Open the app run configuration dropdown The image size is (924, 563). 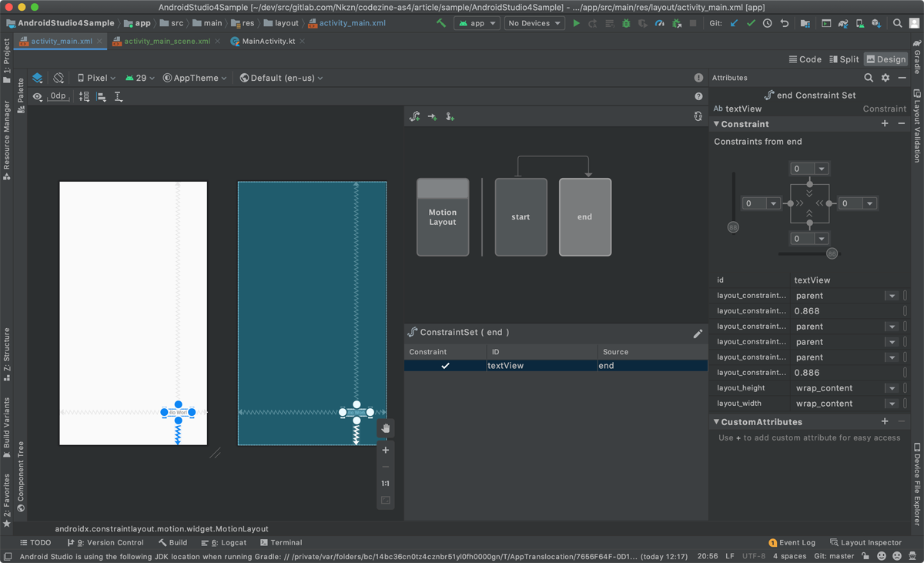[477, 23]
